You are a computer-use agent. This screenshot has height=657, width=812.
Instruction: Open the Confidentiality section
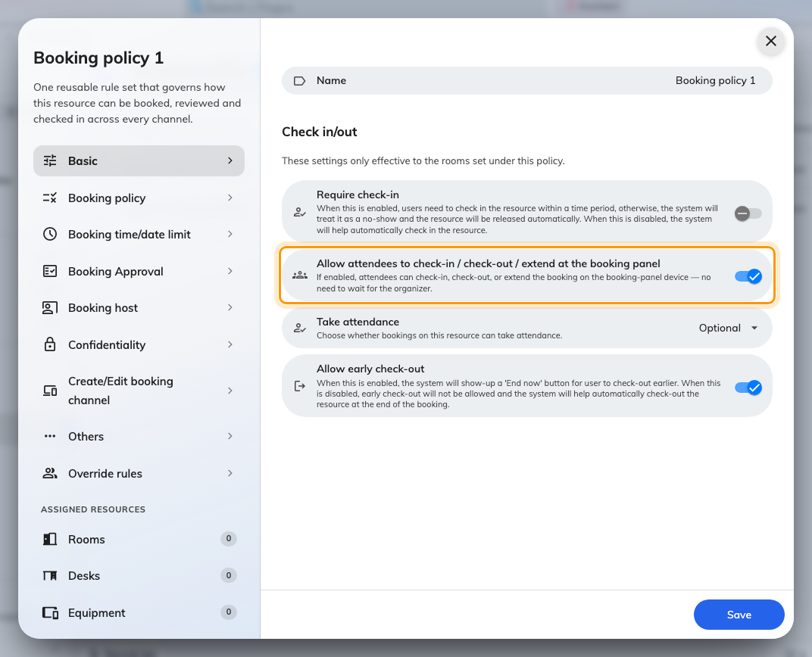(139, 344)
